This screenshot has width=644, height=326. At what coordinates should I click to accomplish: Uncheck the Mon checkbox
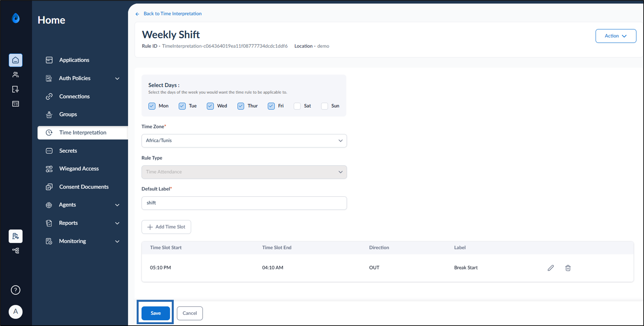coord(152,106)
